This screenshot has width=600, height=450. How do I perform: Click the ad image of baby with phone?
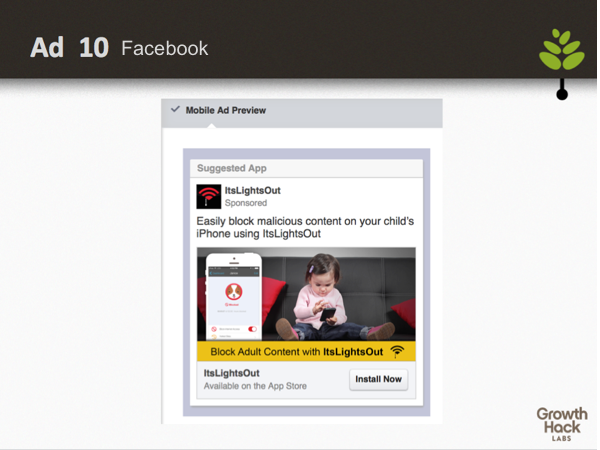306,294
